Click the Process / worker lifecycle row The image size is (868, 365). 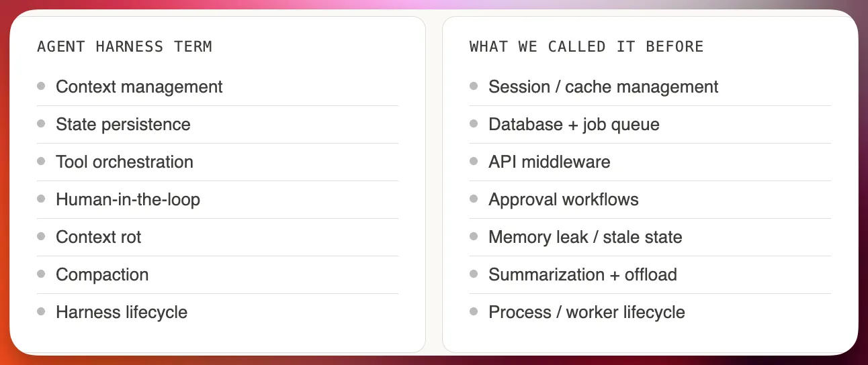[650, 312]
